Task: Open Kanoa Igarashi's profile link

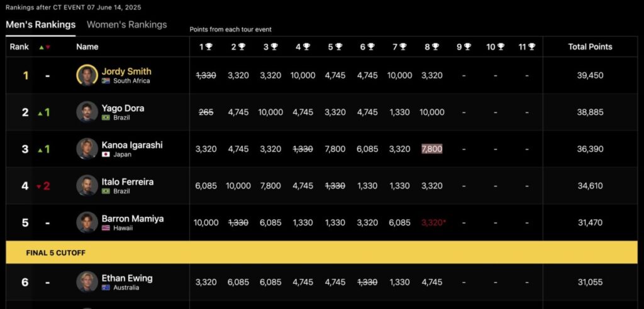Action: click(x=132, y=145)
